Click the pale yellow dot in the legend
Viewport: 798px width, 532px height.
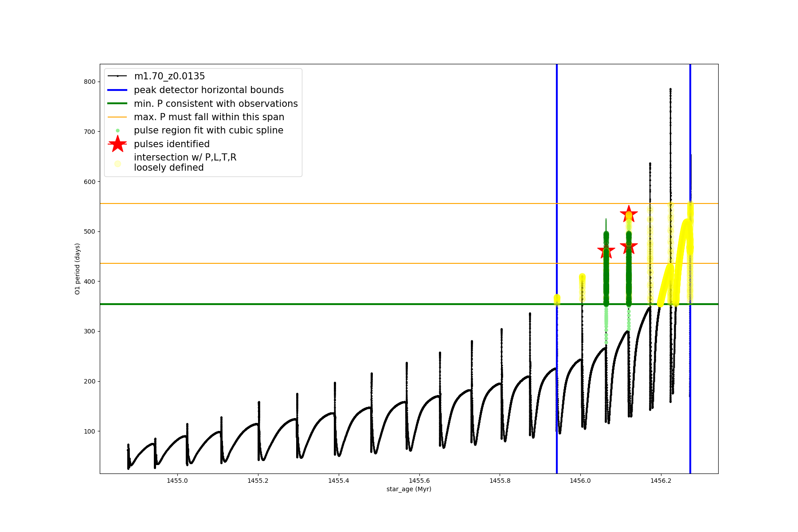pyautogui.click(x=117, y=164)
